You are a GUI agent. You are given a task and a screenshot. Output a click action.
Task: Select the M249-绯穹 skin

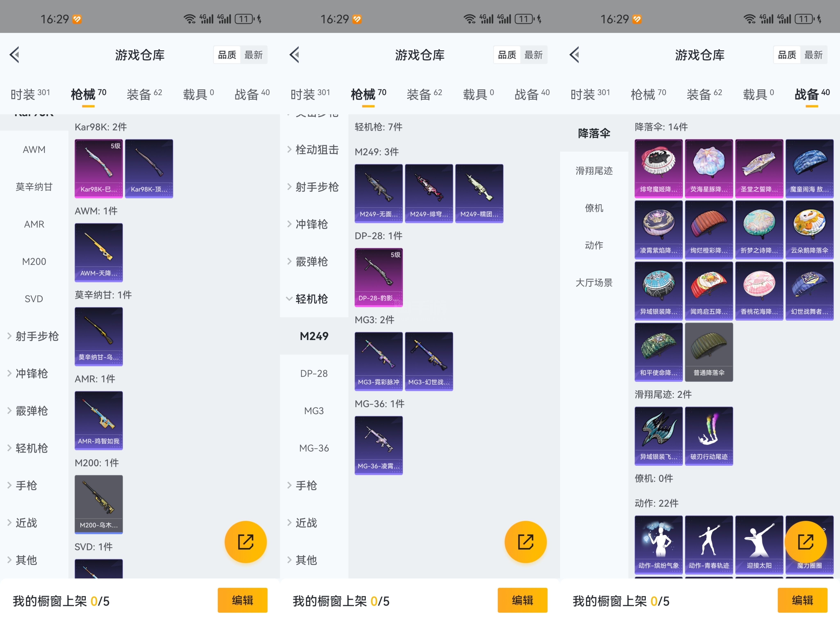click(x=429, y=193)
